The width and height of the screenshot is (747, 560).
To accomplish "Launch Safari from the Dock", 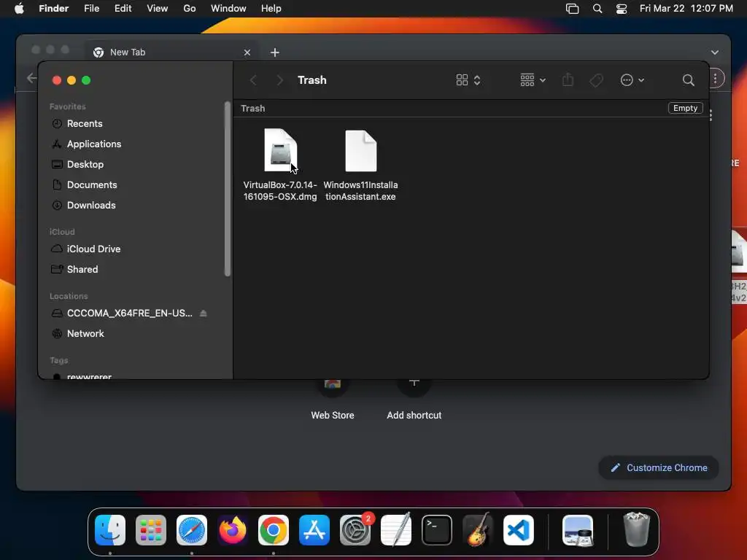I will pos(192,530).
